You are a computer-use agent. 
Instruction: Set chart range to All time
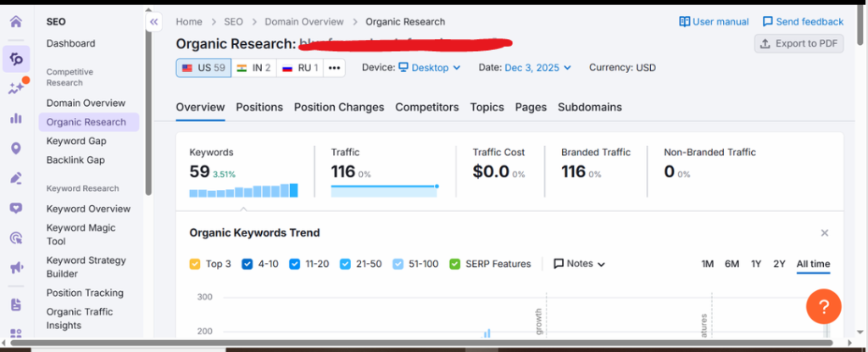813,264
